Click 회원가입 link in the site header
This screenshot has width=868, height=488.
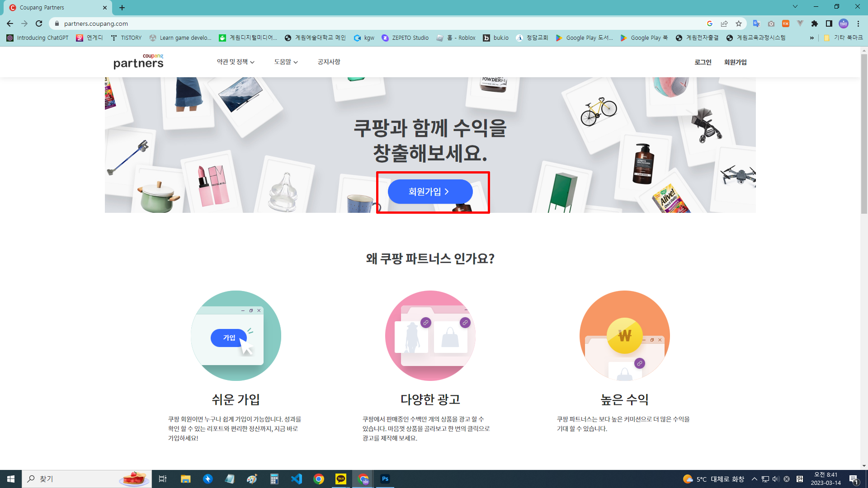pos(735,62)
